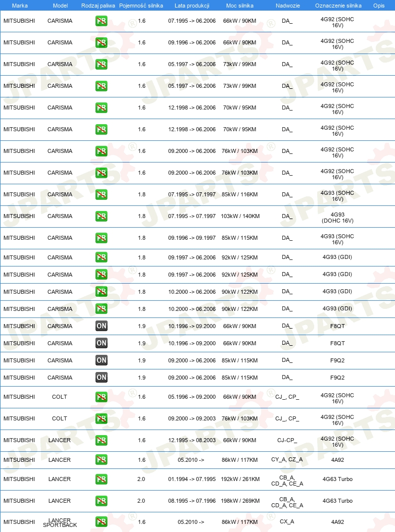Select the 09.1996 -> 09.1997 production years
Viewport: 395px width, 532px height.
pyautogui.click(x=192, y=238)
